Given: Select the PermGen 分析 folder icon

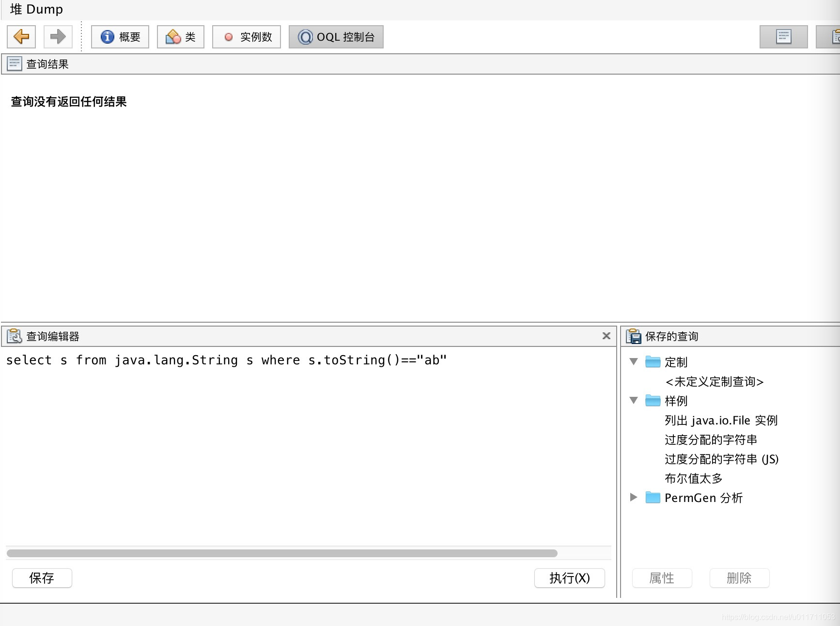Looking at the screenshot, I should click(x=653, y=498).
